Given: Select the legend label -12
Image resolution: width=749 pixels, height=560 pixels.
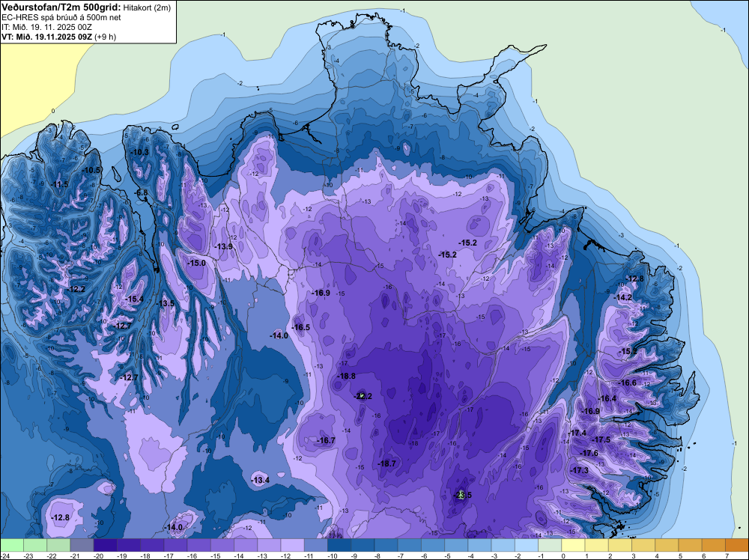Looking at the screenshot, I should tap(285, 556).
